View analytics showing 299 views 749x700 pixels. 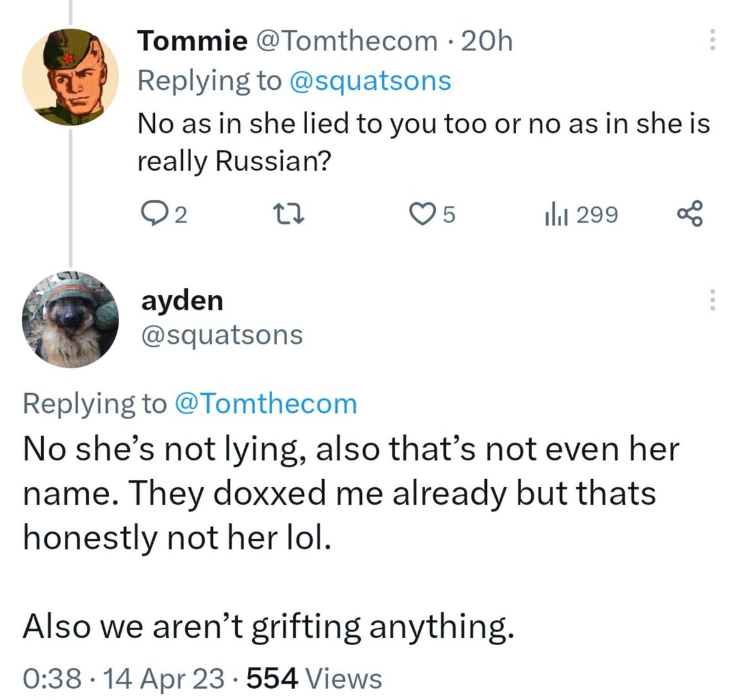(x=581, y=214)
